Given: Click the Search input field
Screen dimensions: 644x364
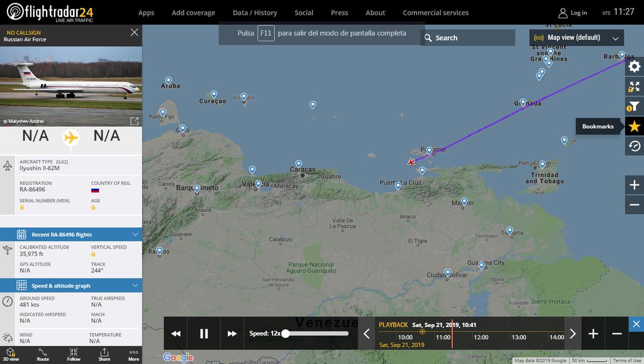Looking at the screenshot, I should 468,38.
